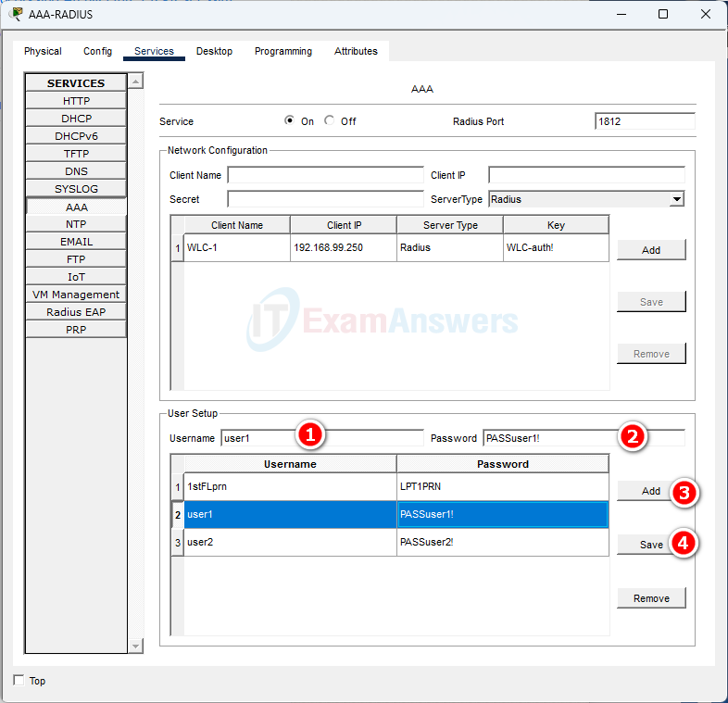
Task: Focus the Client IP input field
Action: [x=586, y=175]
